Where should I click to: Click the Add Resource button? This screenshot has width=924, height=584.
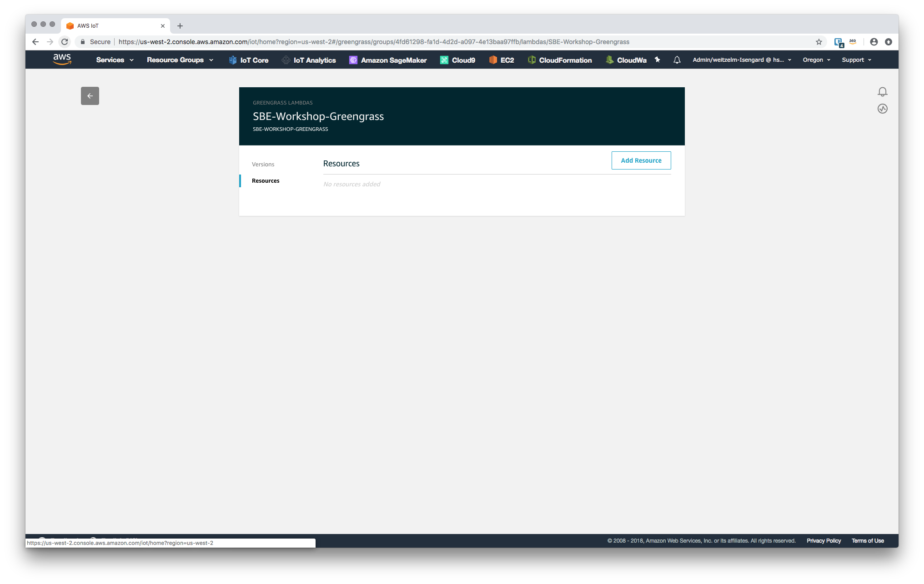tap(641, 160)
